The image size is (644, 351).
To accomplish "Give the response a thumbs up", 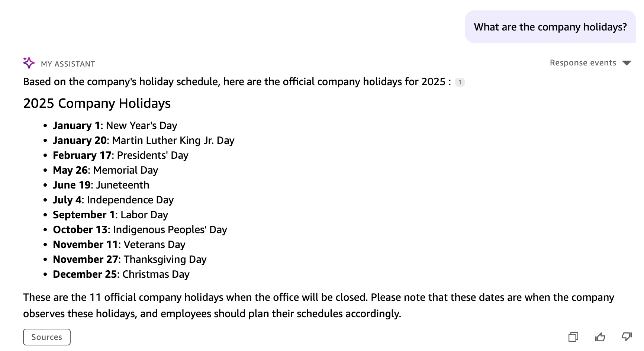I will pos(600,337).
